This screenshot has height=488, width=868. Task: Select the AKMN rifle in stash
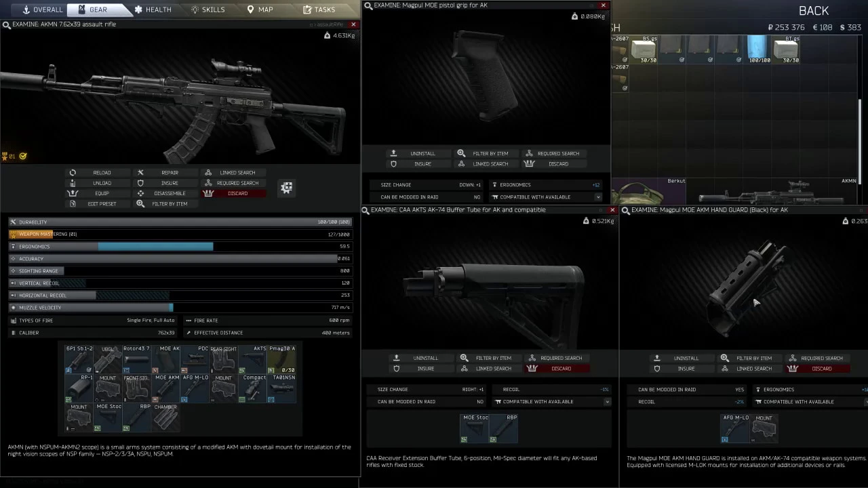(x=772, y=191)
